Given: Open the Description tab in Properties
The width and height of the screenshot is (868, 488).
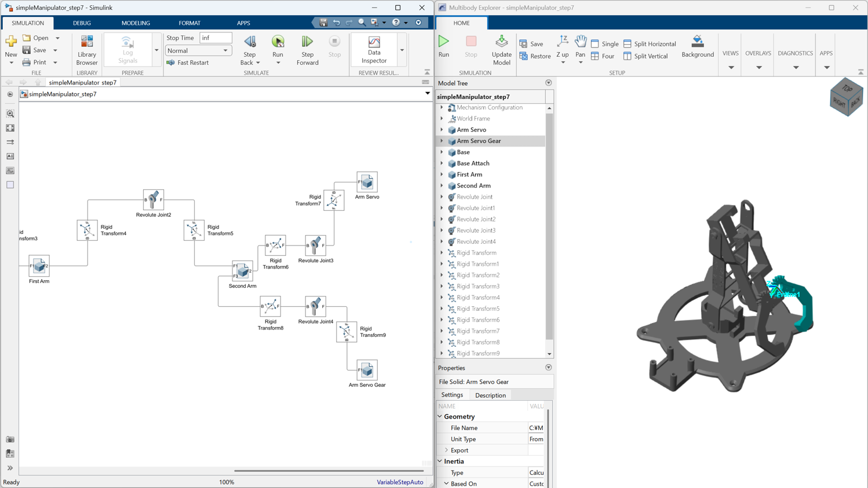Looking at the screenshot, I should pos(490,395).
